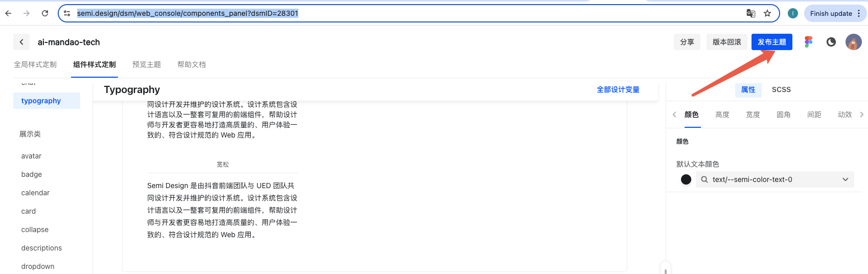This screenshot has width=868, height=274.
Task: Switch to the SCSS tab
Action: (x=781, y=89)
